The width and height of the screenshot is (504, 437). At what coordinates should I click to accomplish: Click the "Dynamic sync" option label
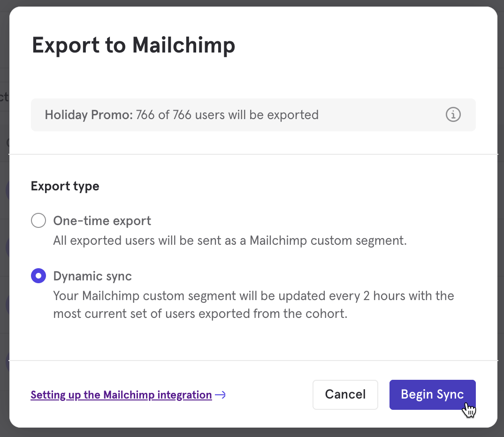tap(92, 276)
